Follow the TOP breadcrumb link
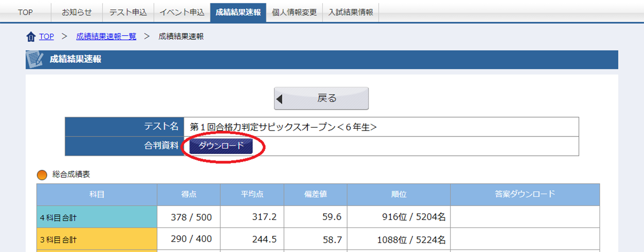This screenshot has width=644, height=252. pyautogui.click(x=46, y=36)
